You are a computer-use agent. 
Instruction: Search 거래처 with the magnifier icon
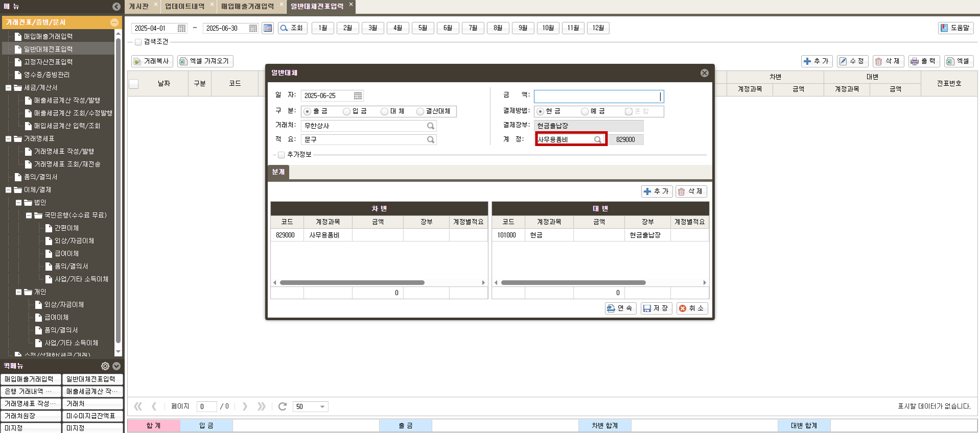431,126
